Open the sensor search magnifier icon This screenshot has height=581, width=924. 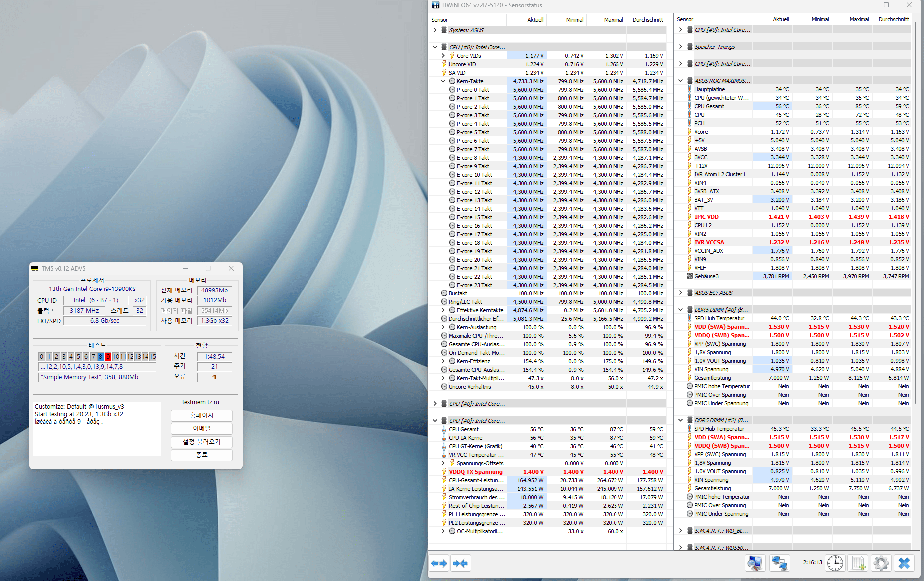point(754,563)
